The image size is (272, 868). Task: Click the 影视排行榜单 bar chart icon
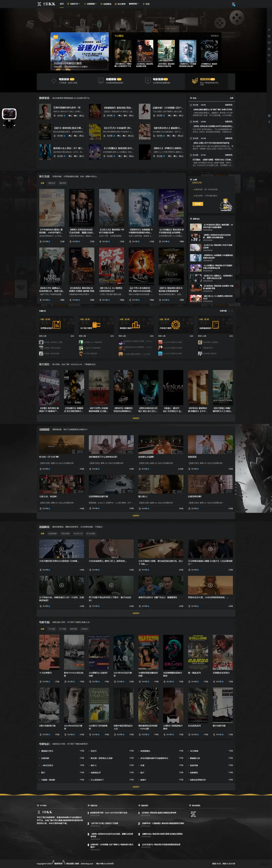(x=136, y=325)
